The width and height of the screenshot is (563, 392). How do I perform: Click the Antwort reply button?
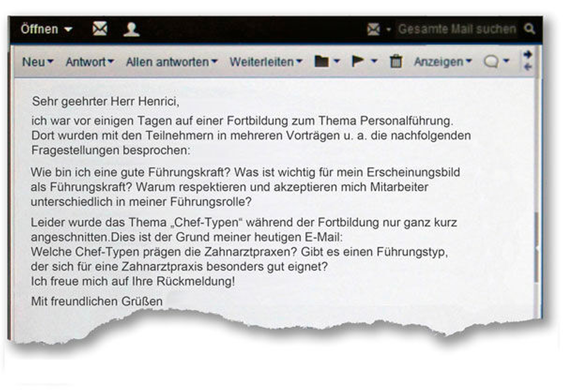(86, 62)
